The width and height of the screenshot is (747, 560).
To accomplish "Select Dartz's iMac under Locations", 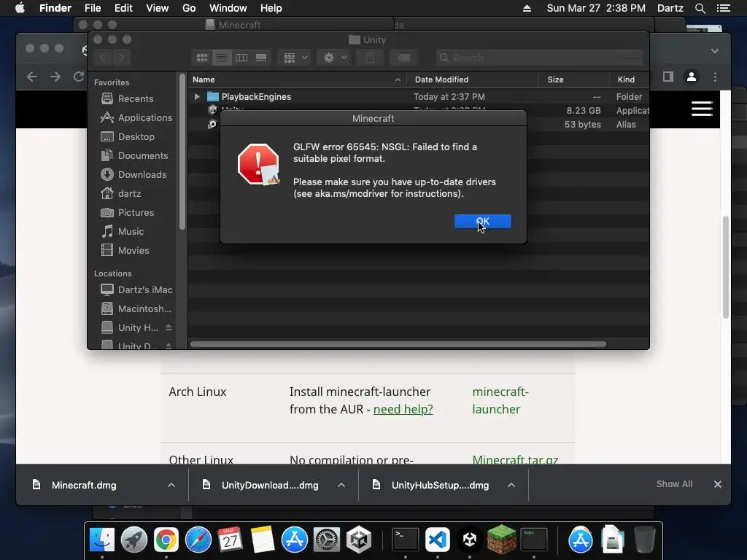I will (136, 289).
